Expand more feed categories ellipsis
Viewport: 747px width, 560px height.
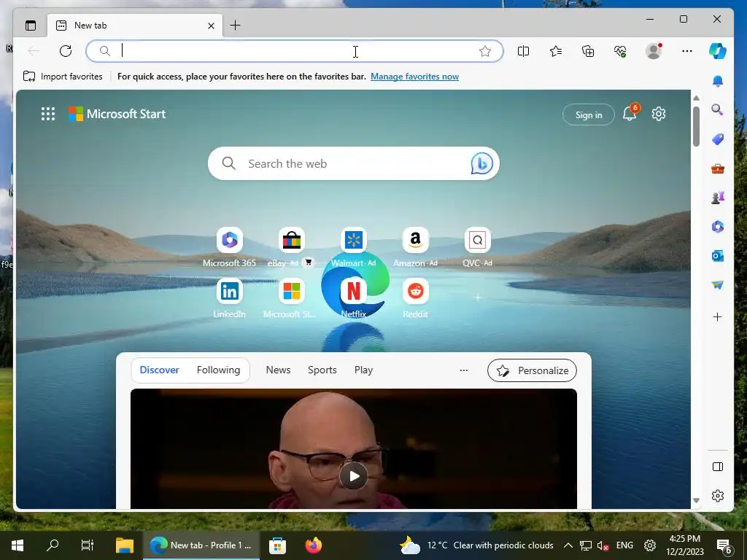[463, 370]
